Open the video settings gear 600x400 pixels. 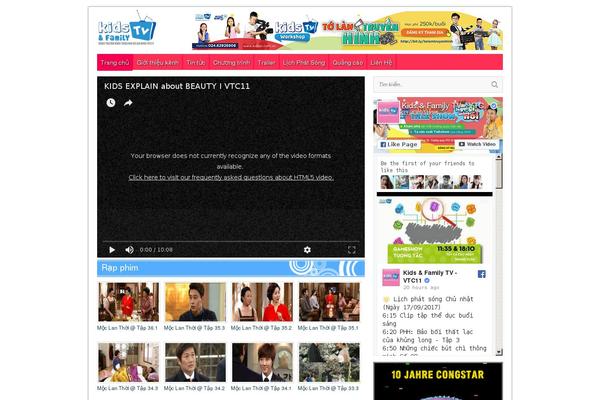click(307, 250)
